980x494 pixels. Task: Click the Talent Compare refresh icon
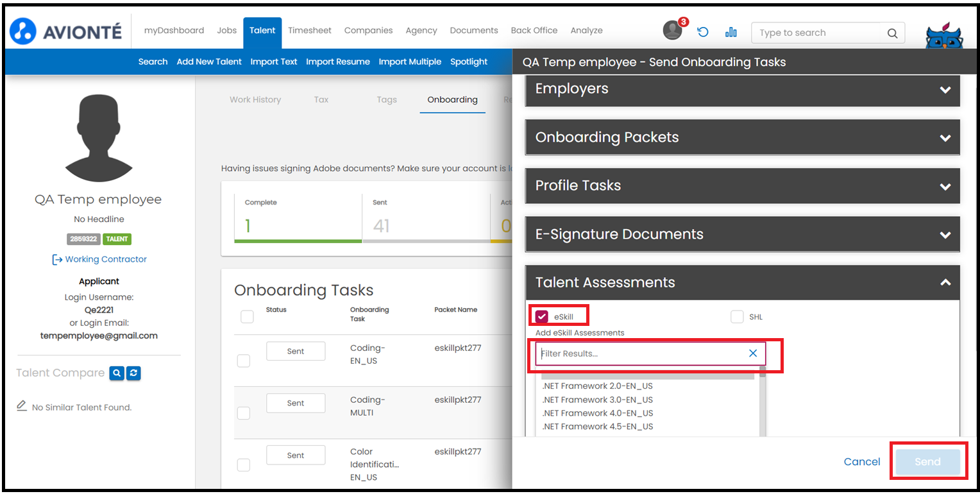(x=133, y=373)
